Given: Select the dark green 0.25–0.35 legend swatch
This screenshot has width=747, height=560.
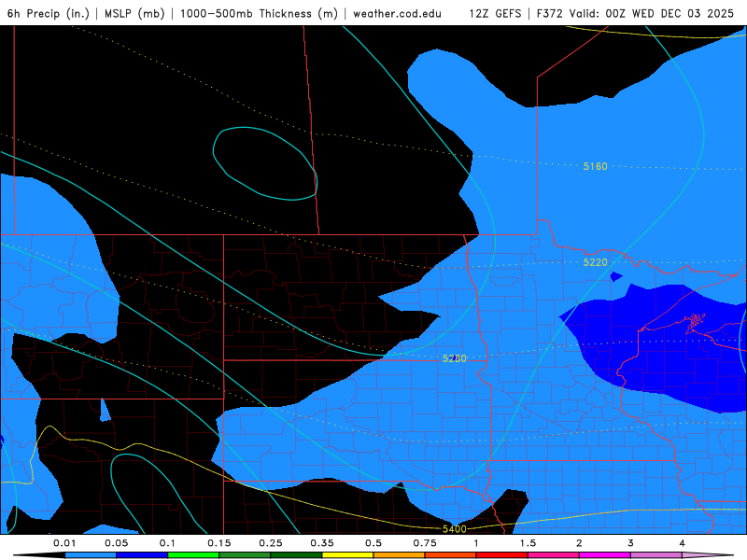Looking at the screenshot, I should tap(296, 555).
